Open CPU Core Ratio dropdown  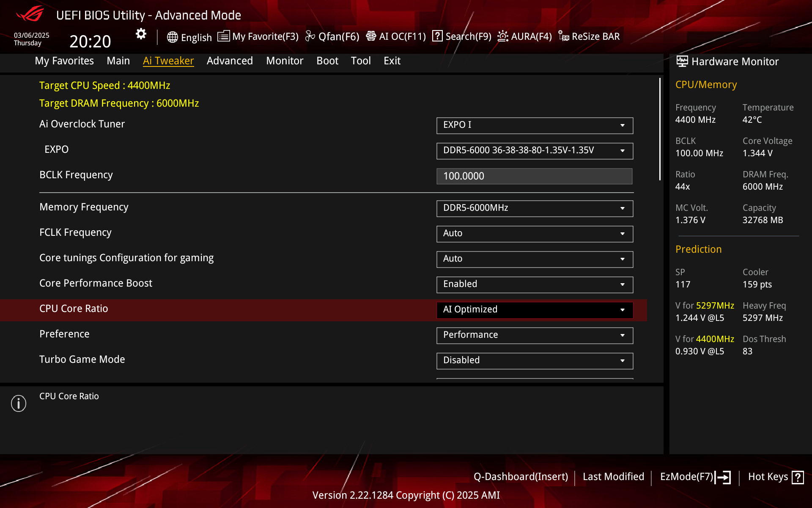pos(535,310)
